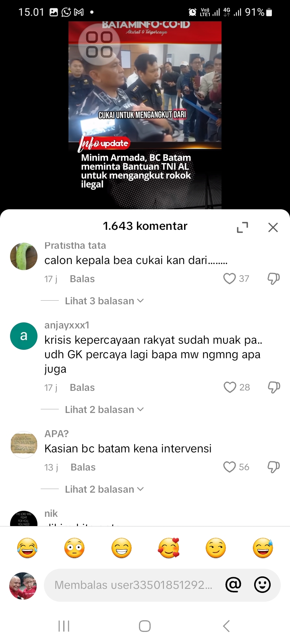Viewport: 290px width, 644px height.
Task: Insert the smirking face emoji
Action: coord(216,548)
